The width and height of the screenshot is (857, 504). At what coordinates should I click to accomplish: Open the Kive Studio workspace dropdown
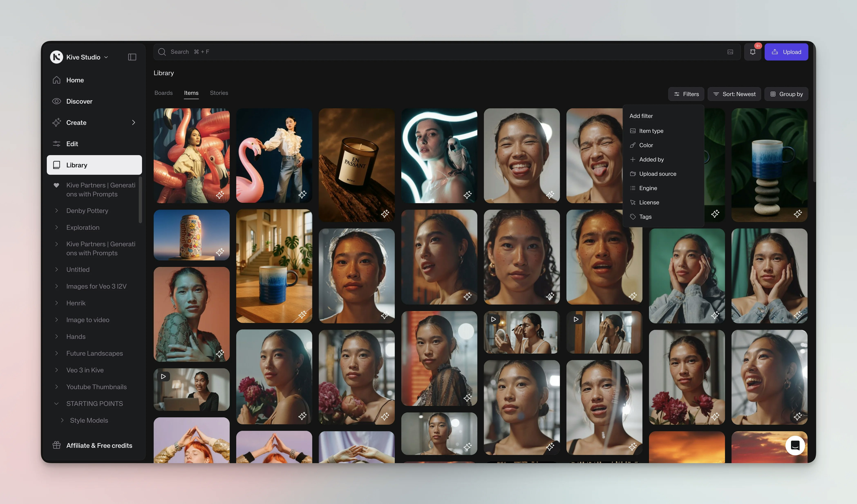pyautogui.click(x=106, y=57)
